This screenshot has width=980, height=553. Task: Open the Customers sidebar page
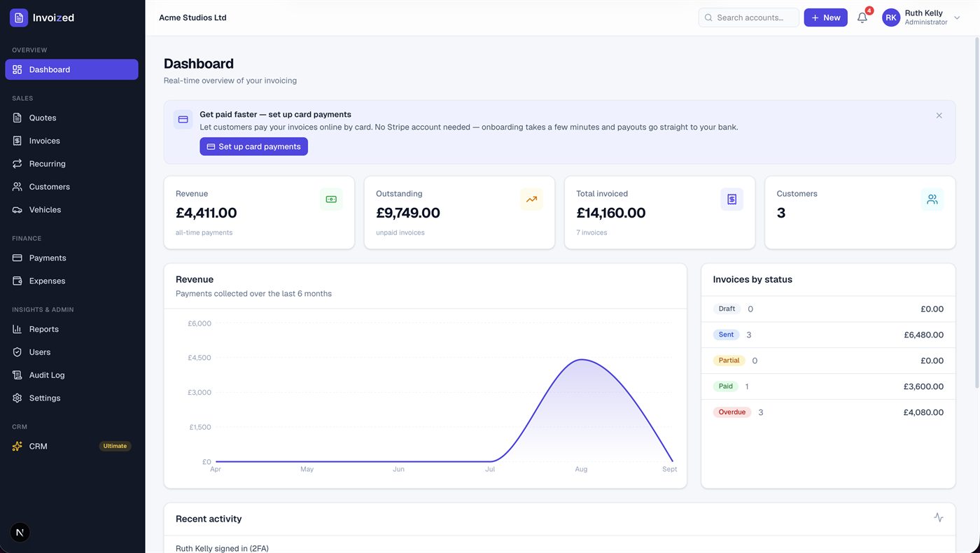tap(71, 187)
